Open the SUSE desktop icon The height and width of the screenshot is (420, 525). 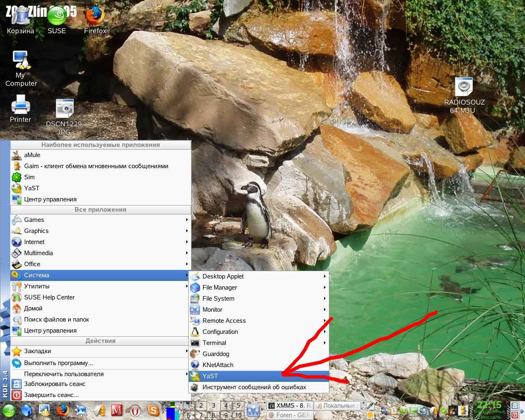(x=57, y=20)
